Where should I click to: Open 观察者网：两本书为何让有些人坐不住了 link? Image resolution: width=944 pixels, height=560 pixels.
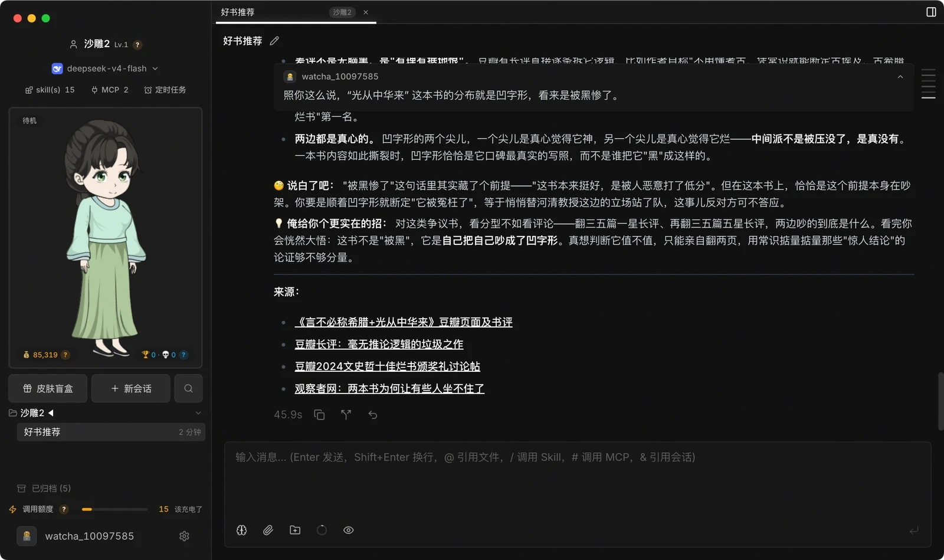[x=389, y=389]
